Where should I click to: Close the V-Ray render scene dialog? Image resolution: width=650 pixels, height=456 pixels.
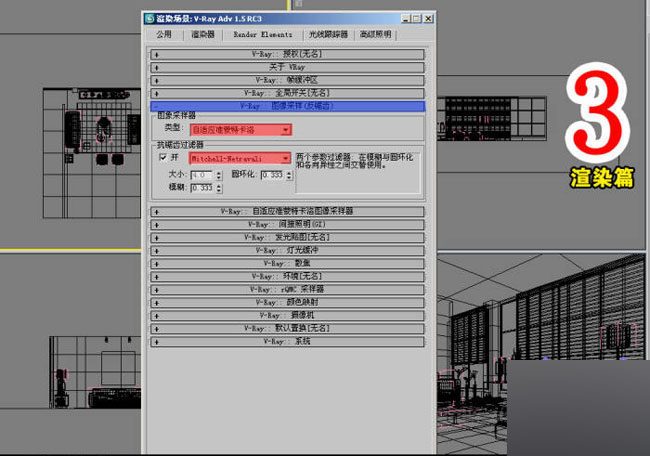click(428, 19)
